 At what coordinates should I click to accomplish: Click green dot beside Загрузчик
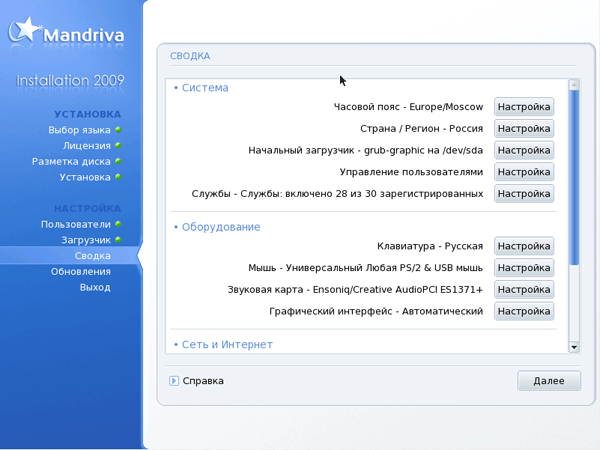tap(118, 240)
